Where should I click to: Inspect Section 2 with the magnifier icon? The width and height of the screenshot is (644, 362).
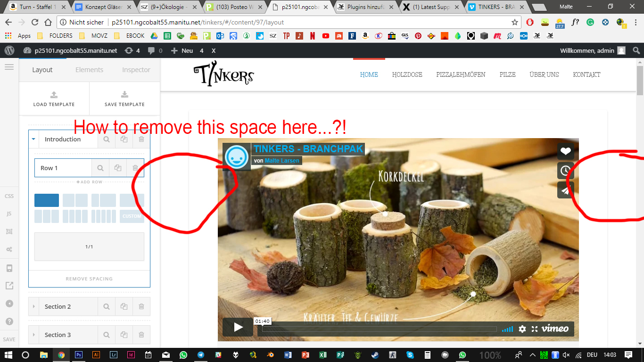107,306
